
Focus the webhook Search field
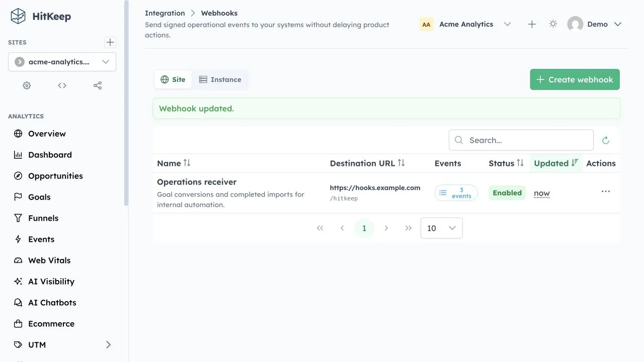pos(521,140)
